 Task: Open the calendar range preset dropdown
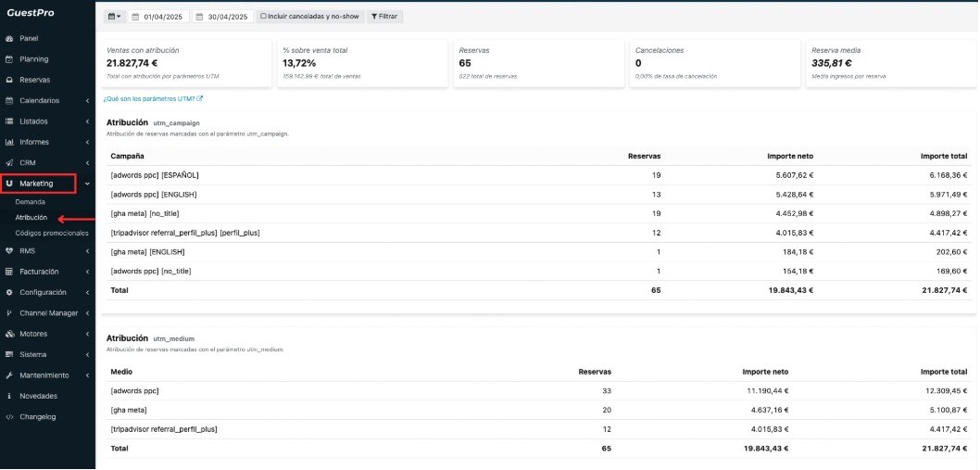coord(114,17)
